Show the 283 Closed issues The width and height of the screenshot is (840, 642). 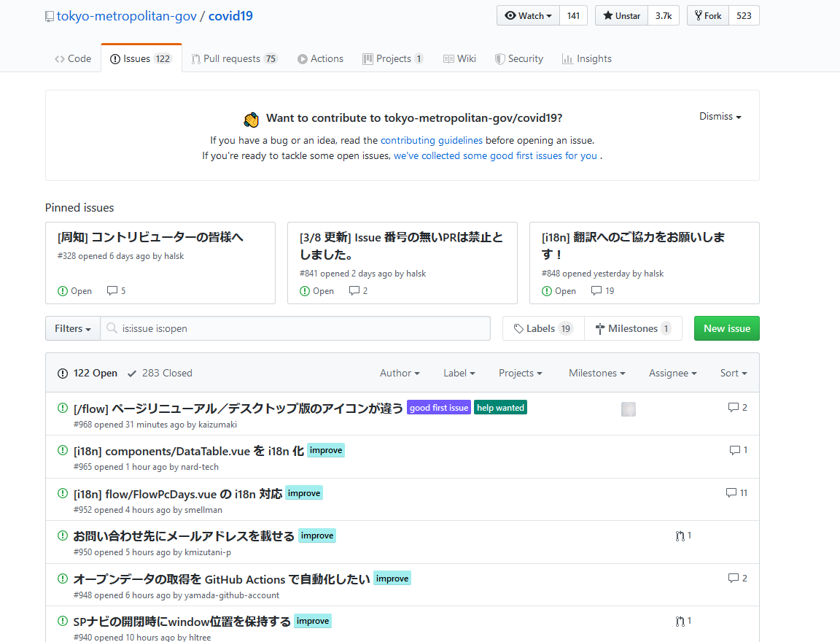[x=160, y=373]
